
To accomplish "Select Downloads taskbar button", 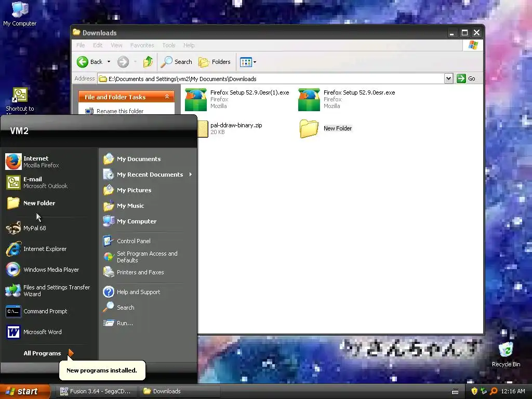I will 180,391.
